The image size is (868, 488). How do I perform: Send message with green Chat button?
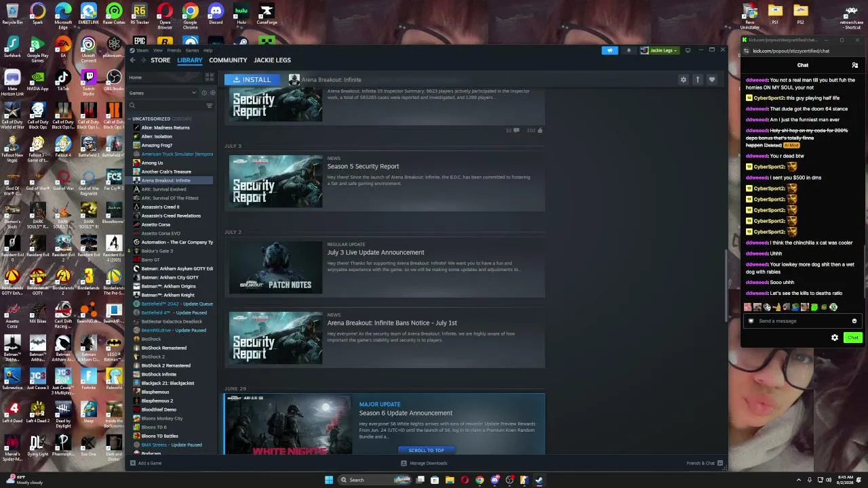tap(852, 338)
